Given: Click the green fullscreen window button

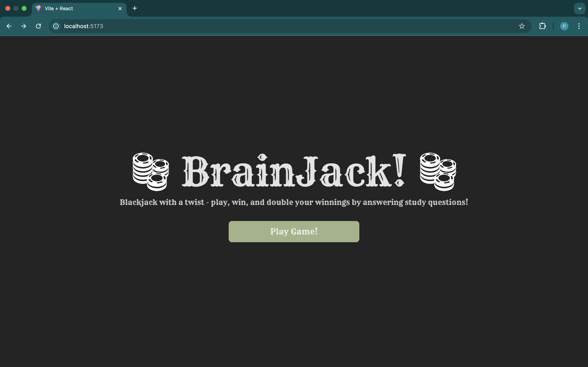Looking at the screenshot, I should click(24, 9).
